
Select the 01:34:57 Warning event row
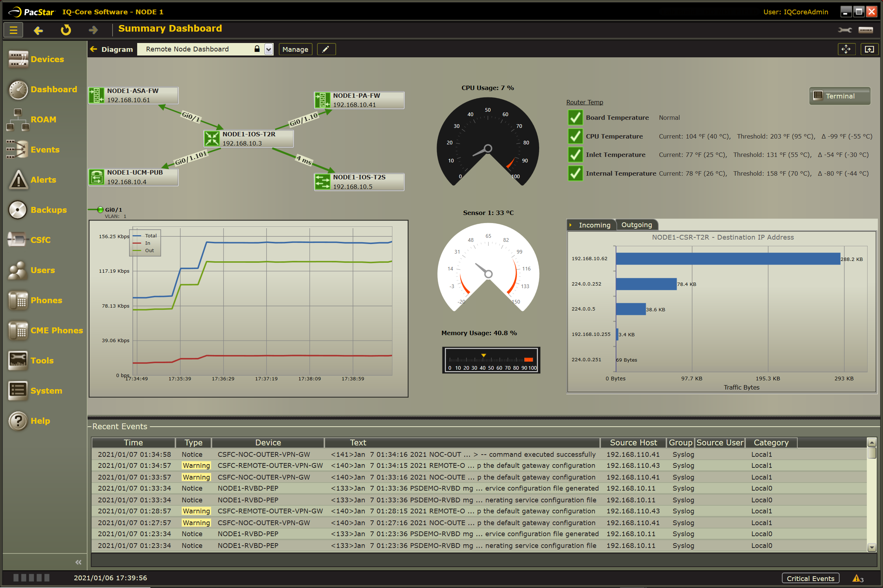[x=479, y=466]
